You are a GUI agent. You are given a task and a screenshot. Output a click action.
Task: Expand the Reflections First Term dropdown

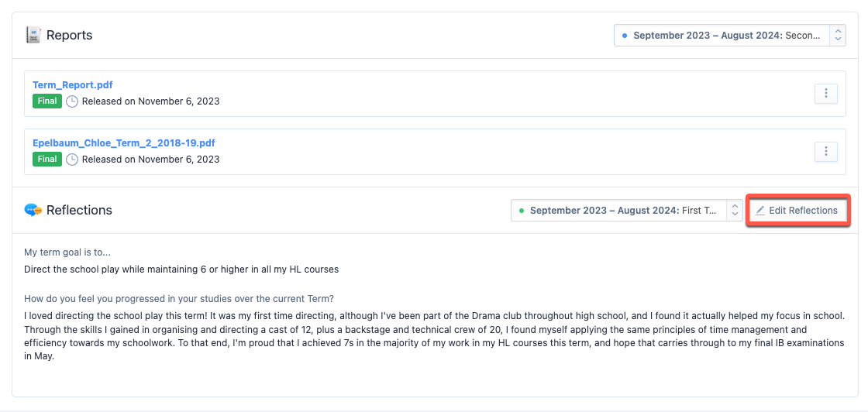click(627, 210)
